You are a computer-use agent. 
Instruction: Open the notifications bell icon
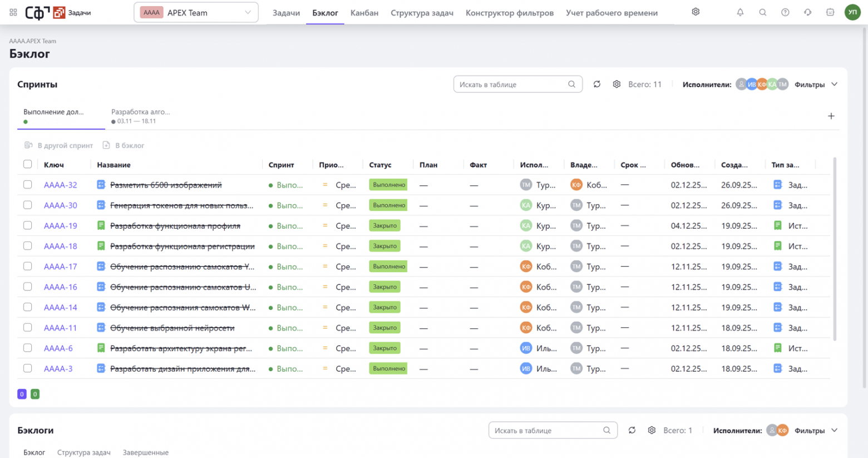coord(740,12)
